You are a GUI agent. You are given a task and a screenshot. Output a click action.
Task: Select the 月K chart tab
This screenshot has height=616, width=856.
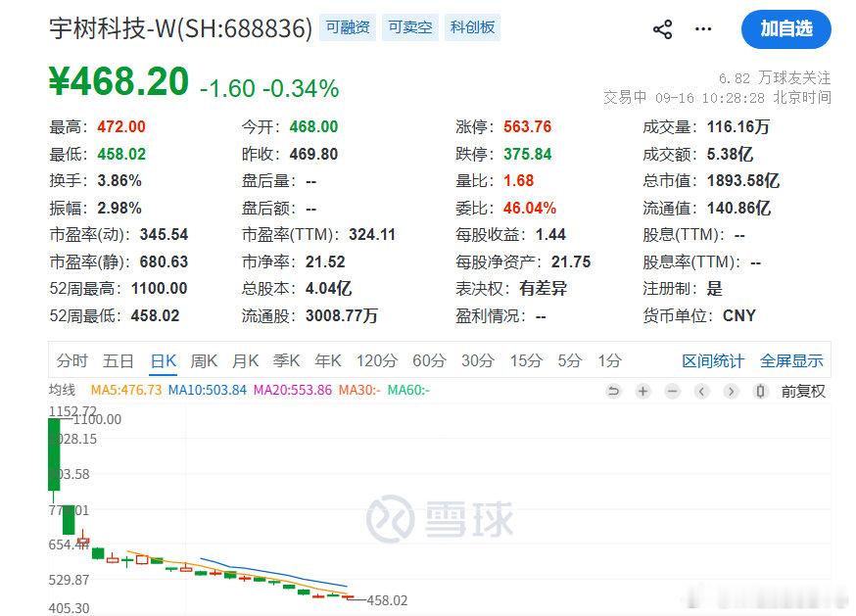click(245, 360)
